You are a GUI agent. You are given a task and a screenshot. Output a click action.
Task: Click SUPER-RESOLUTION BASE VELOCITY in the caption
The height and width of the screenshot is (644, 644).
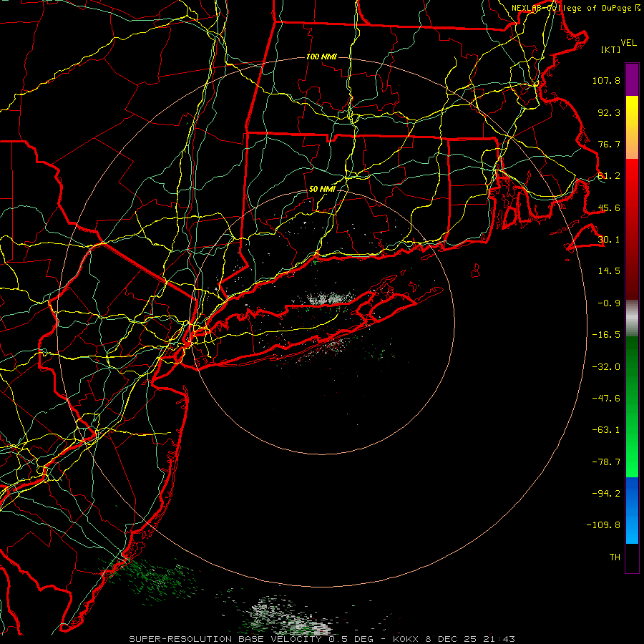click(x=225, y=639)
